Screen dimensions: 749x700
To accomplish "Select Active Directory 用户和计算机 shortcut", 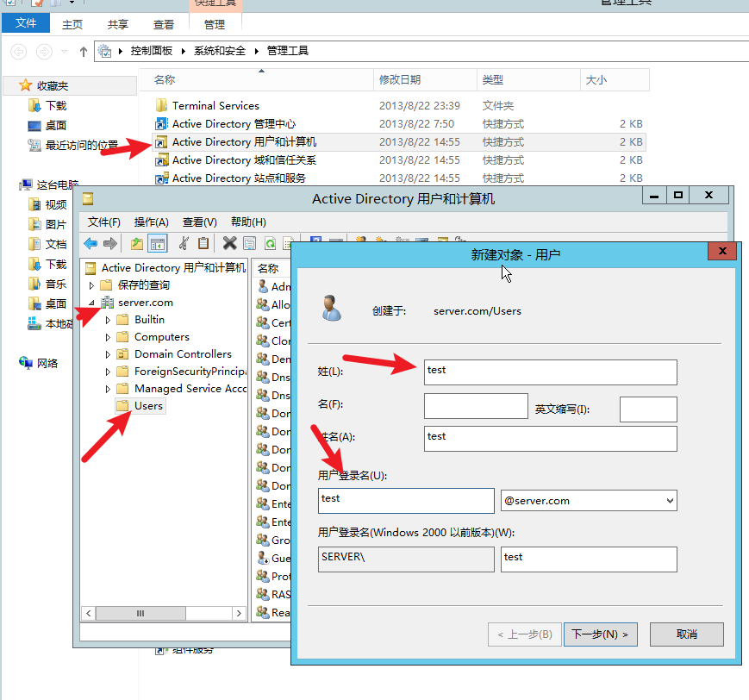I will pyautogui.click(x=399, y=142).
